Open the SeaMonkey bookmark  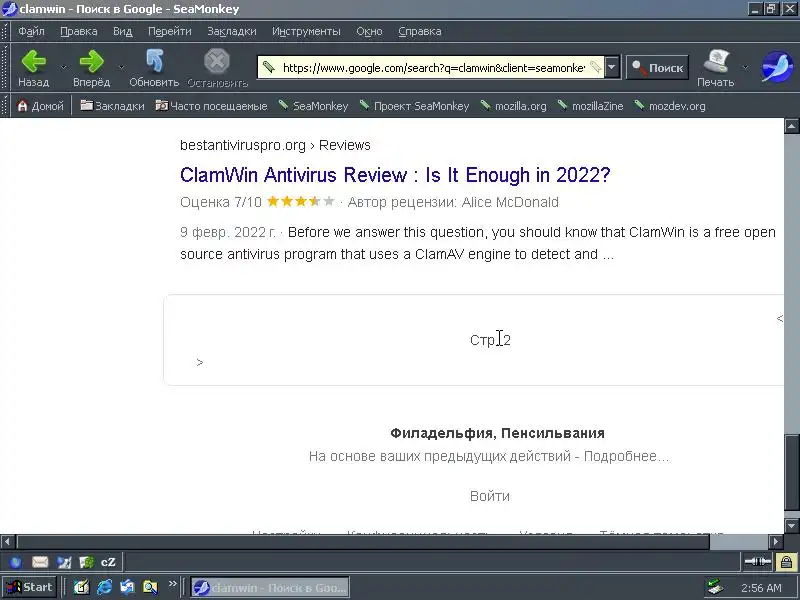313,106
